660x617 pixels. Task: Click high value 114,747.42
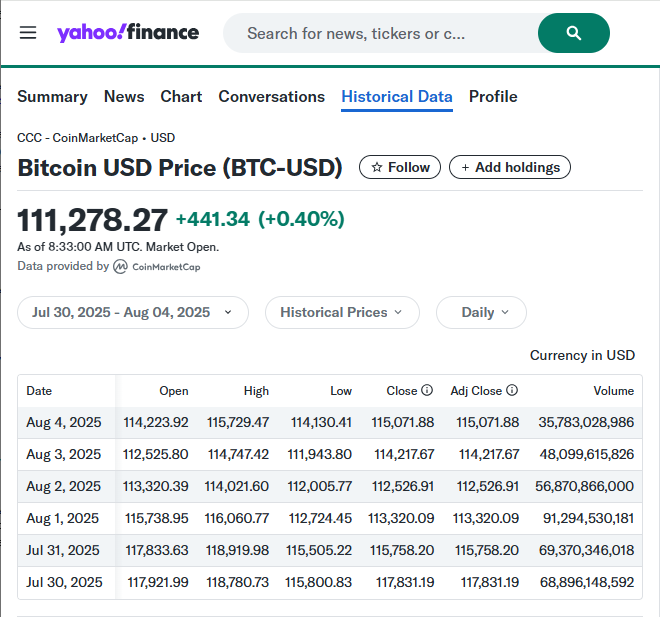(238, 454)
